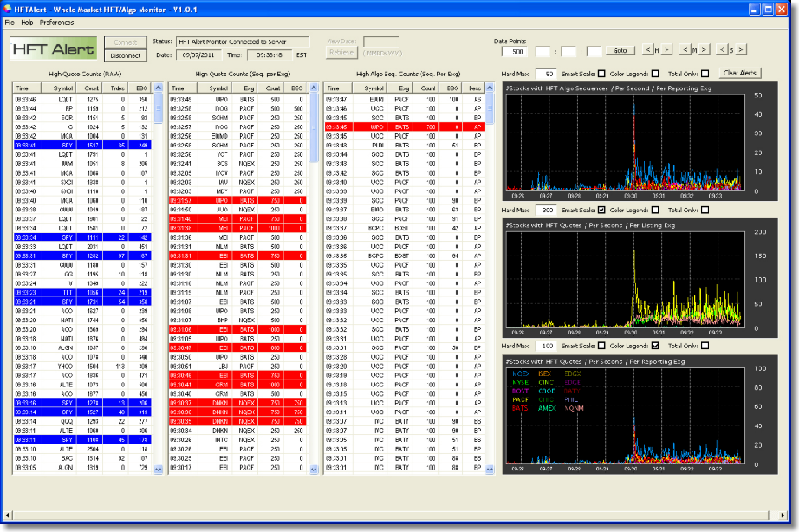Step second backward with the S < button

(x=722, y=49)
